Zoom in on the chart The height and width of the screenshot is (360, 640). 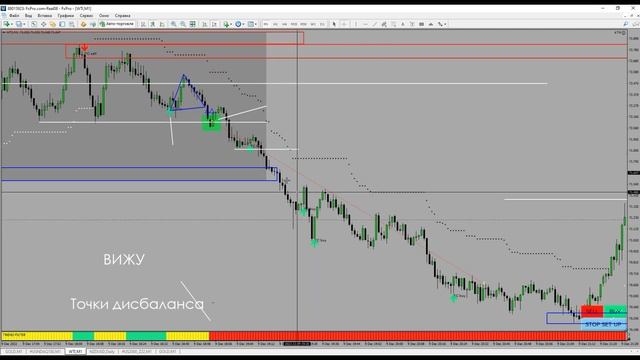tap(174, 24)
